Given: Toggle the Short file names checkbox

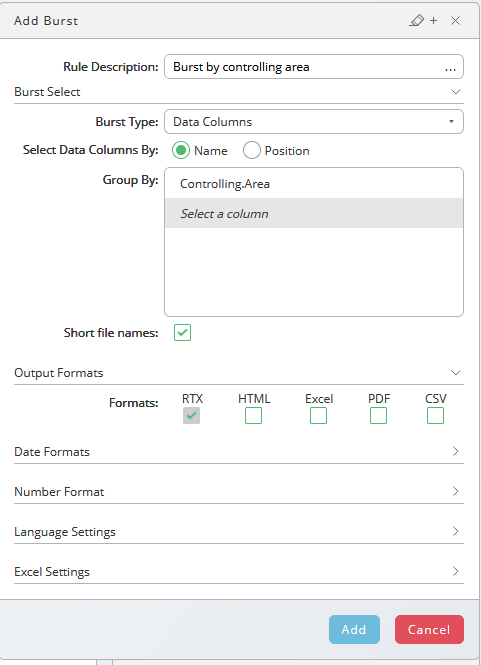Looking at the screenshot, I should (x=182, y=333).
